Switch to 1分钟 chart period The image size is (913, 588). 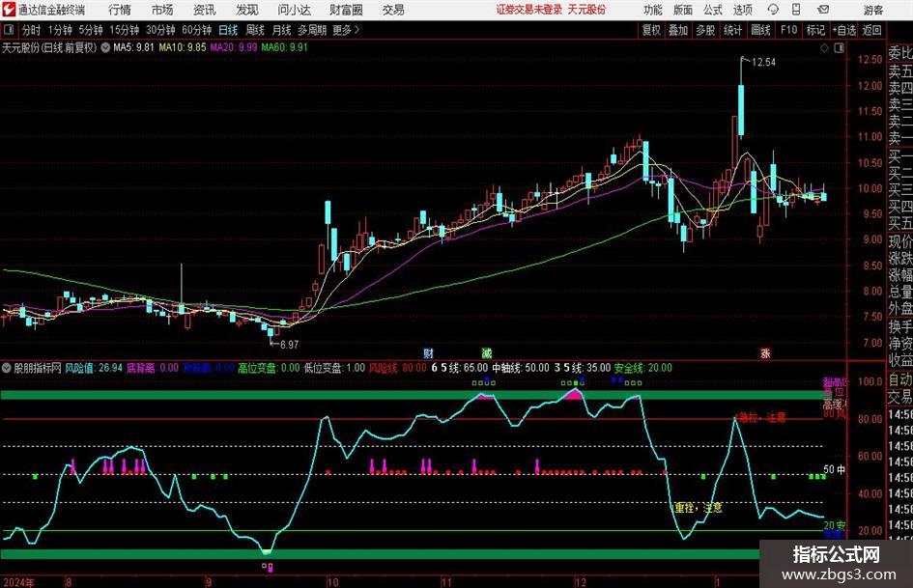coord(60,30)
